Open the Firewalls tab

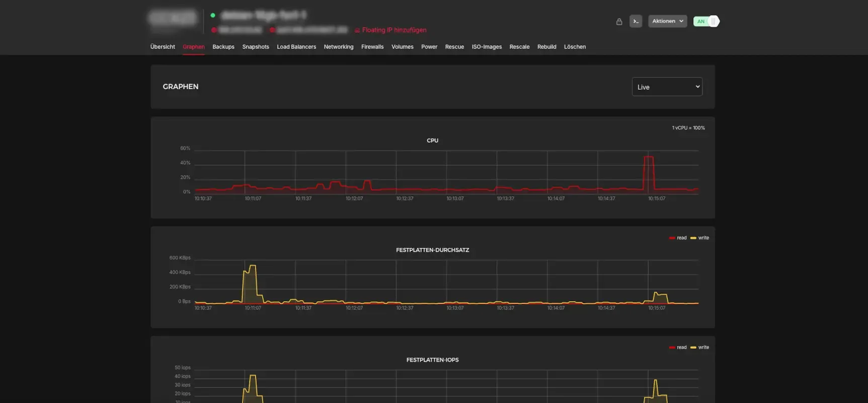(x=372, y=47)
